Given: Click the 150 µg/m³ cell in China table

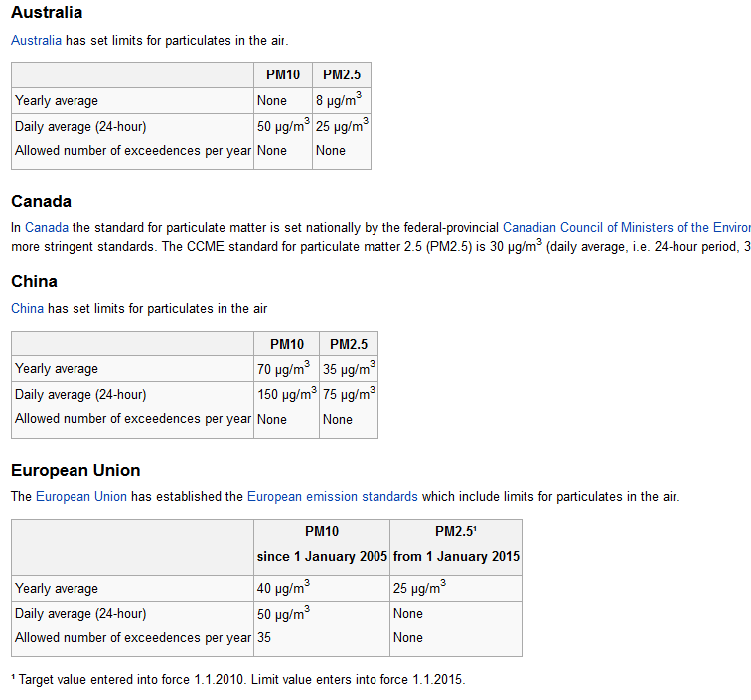Looking at the screenshot, I should [x=286, y=394].
